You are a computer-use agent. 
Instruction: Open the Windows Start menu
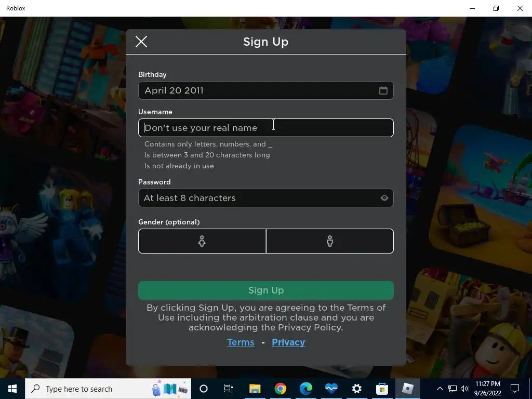pos(12,389)
